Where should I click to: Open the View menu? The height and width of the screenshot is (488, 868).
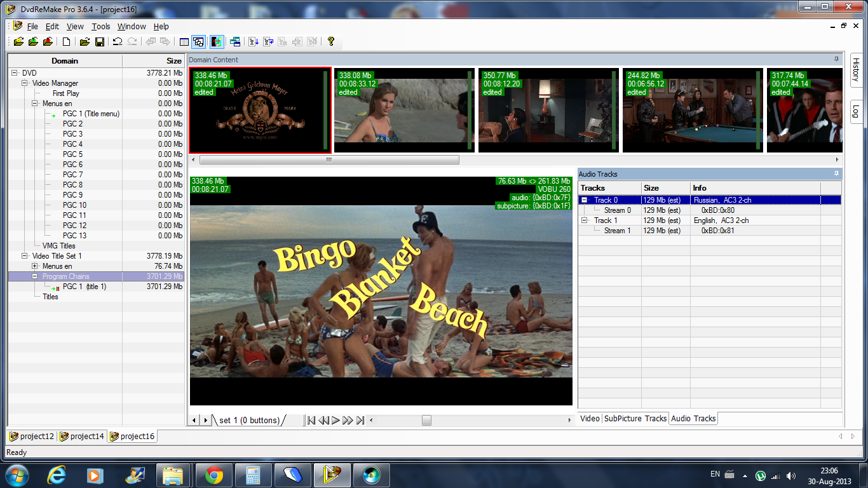(75, 27)
